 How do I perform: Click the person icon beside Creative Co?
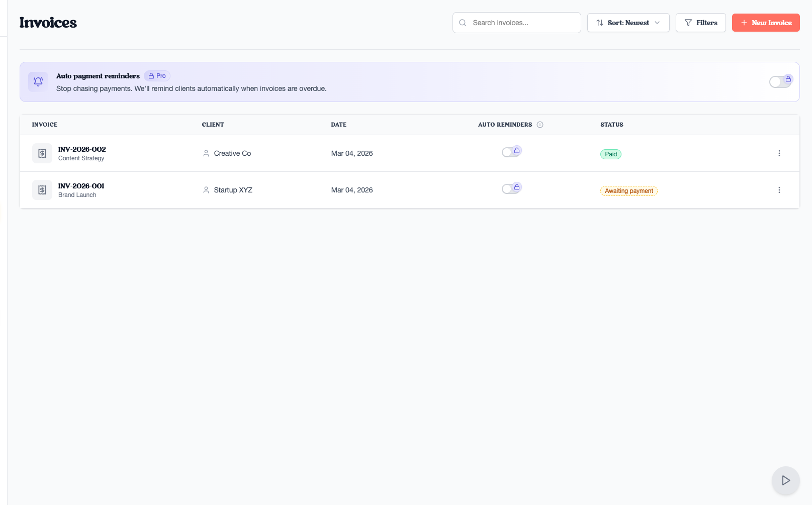[x=206, y=153]
